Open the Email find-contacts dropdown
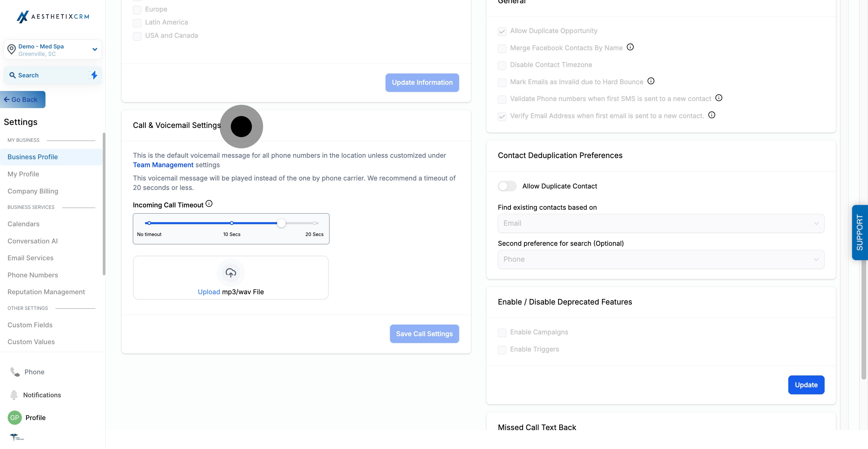The width and height of the screenshot is (868, 449). [661, 223]
